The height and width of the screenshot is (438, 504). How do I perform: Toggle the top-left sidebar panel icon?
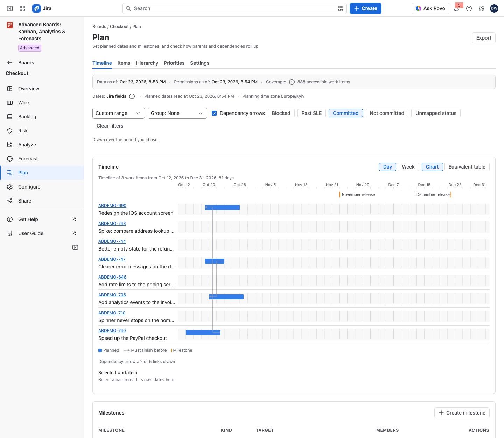tap(10, 8)
